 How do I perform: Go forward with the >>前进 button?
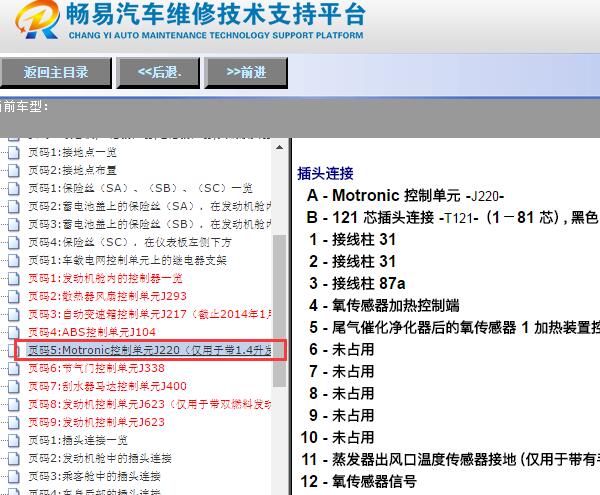point(246,72)
